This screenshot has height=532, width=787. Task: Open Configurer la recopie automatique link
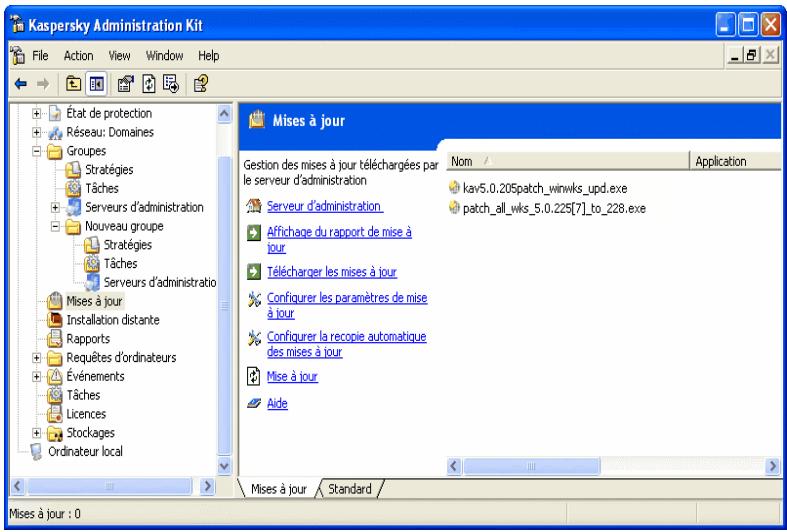[346, 344]
